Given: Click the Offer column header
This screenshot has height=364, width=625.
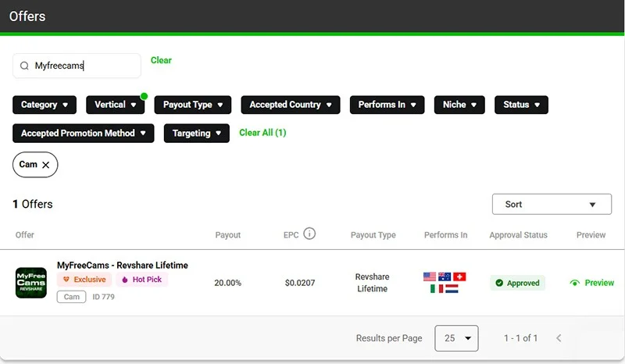Looking at the screenshot, I should (25, 235).
